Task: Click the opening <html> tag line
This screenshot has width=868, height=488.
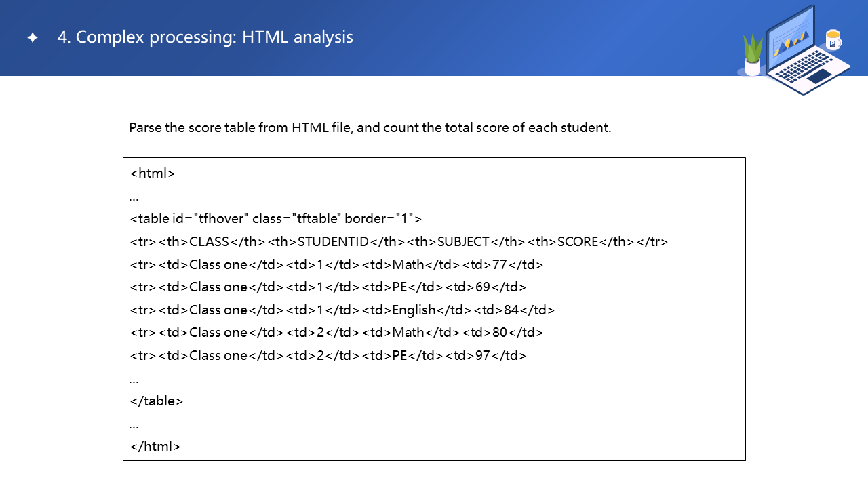Action: 153,173
